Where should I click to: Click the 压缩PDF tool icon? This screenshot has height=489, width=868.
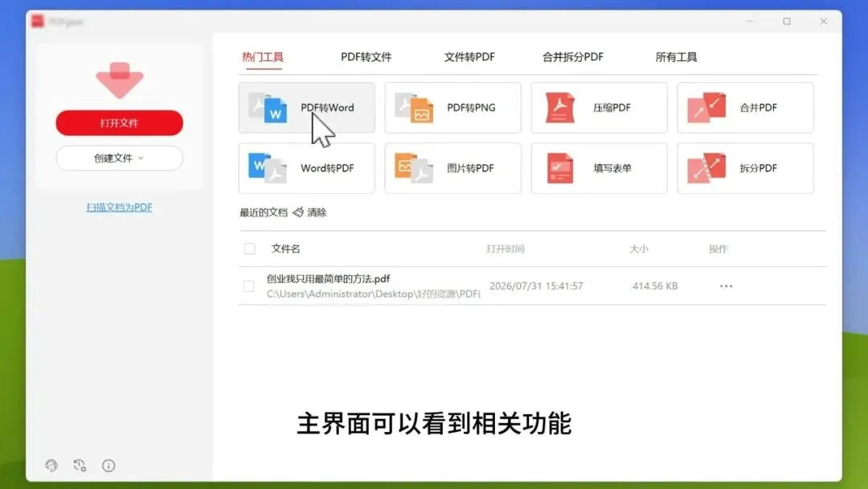pos(560,108)
